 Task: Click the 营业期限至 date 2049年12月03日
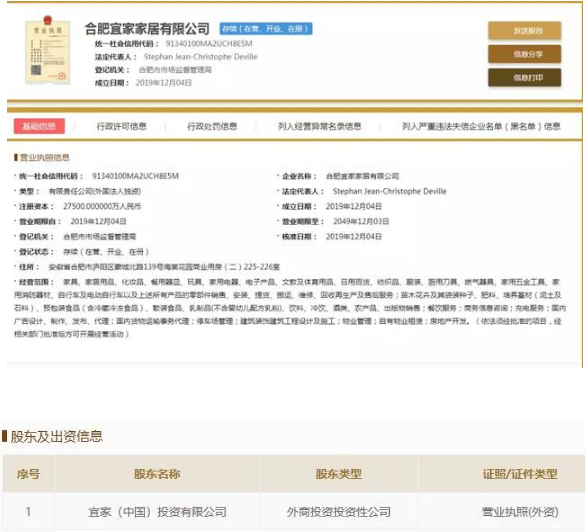(x=361, y=221)
